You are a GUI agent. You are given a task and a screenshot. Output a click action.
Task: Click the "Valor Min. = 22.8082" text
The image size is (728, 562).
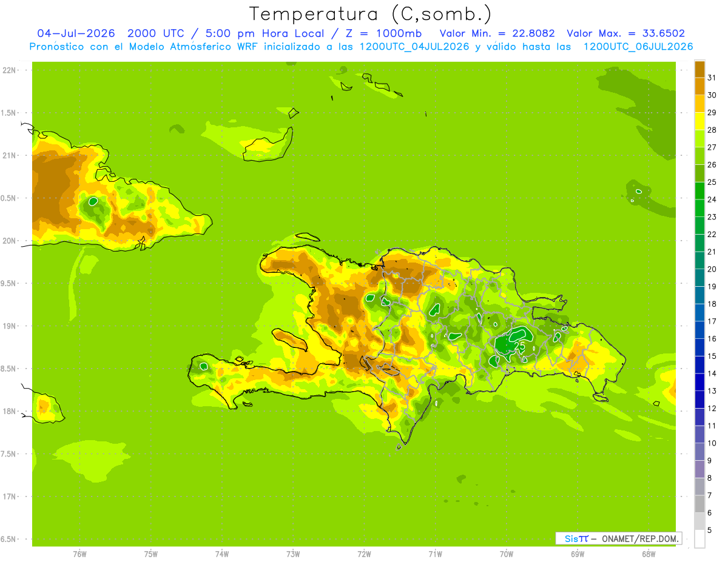click(497, 33)
